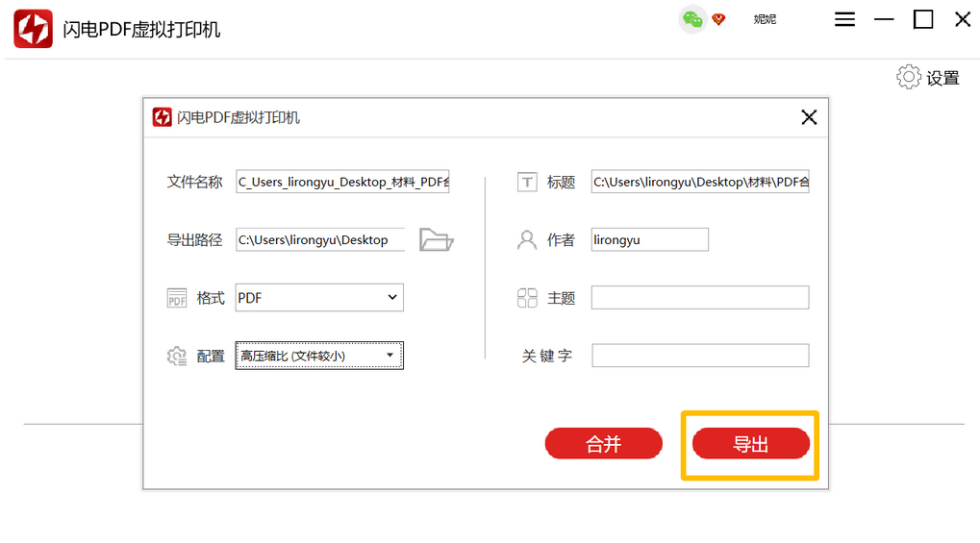Focus the 作者 field containing lirongyu

point(650,239)
